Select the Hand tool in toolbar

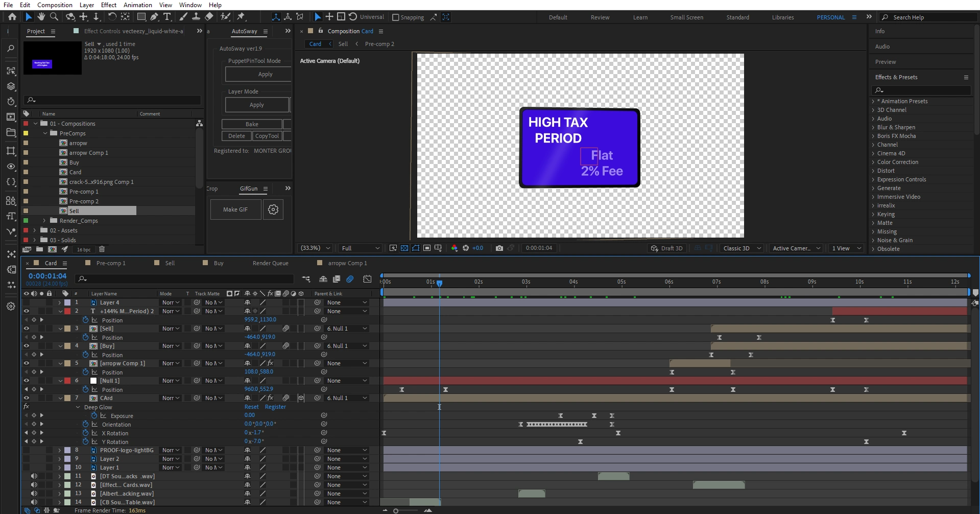tap(41, 17)
